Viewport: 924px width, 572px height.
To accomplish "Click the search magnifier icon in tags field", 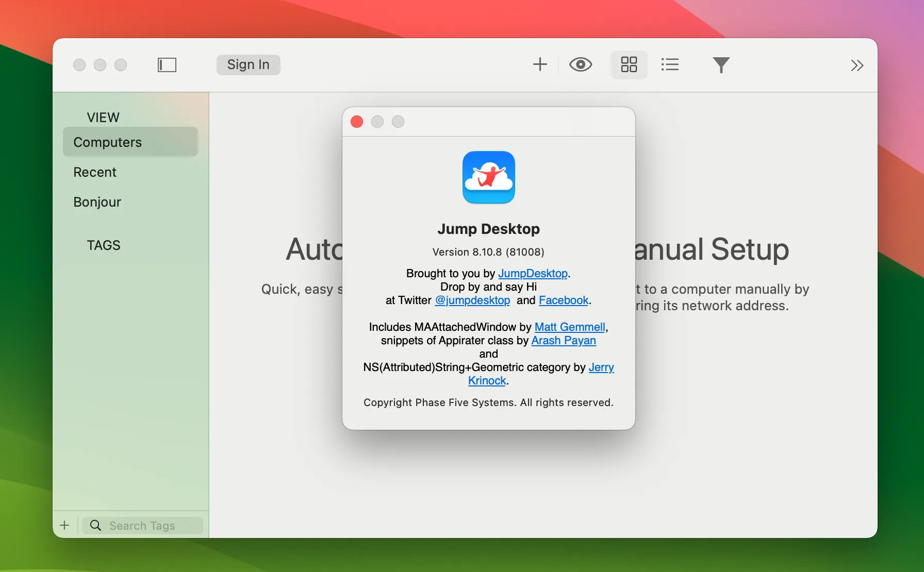I will pyautogui.click(x=95, y=526).
